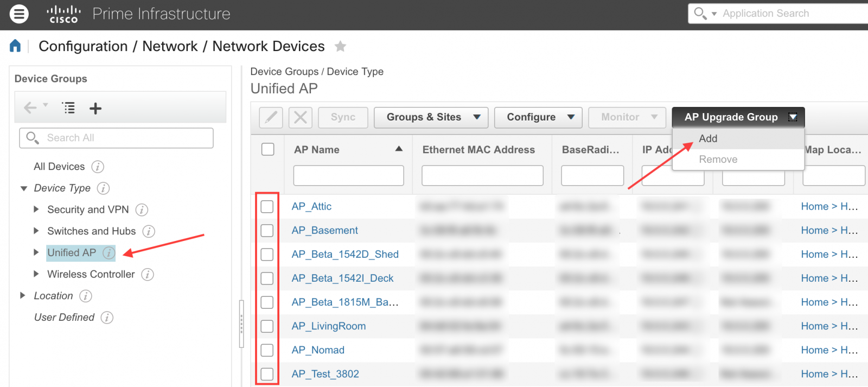The image size is (868, 387).
Task: Click the Search All input field
Action: click(x=116, y=138)
